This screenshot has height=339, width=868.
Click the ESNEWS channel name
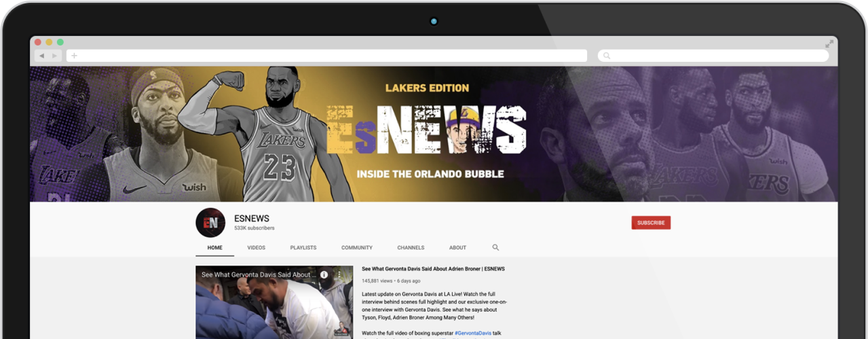(x=252, y=218)
